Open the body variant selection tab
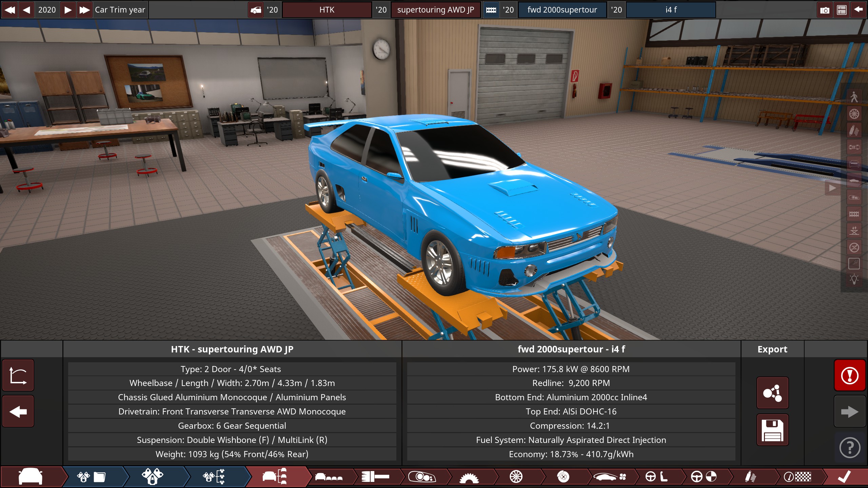 pyautogui.click(x=329, y=477)
